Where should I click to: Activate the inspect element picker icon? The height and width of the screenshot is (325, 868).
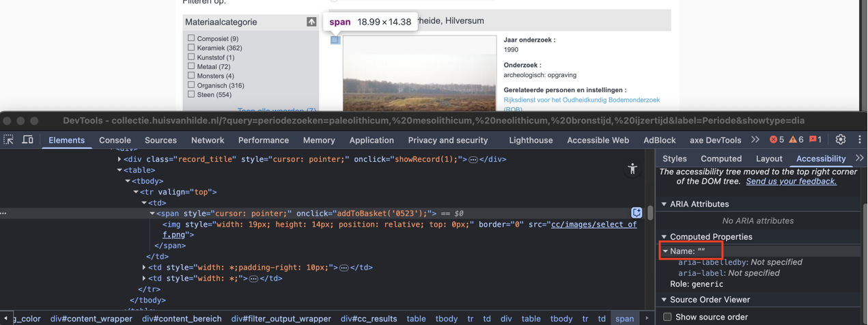(9, 140)
